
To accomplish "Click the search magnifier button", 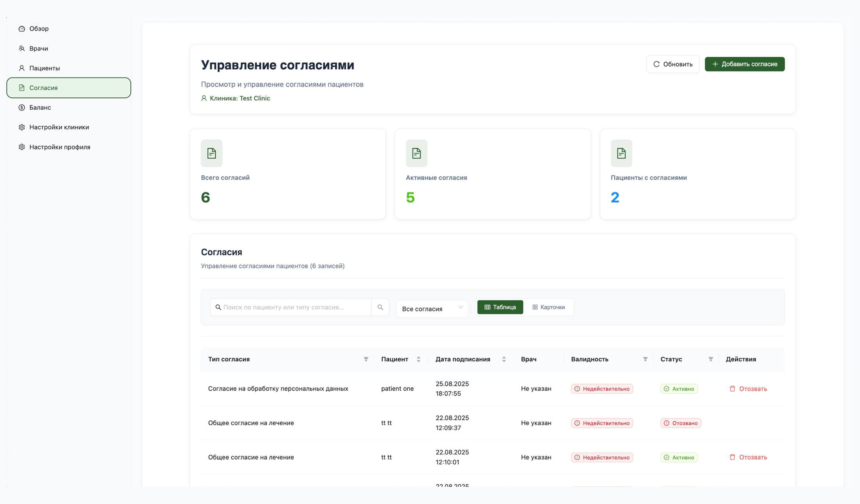I will (x=380, y=307).
